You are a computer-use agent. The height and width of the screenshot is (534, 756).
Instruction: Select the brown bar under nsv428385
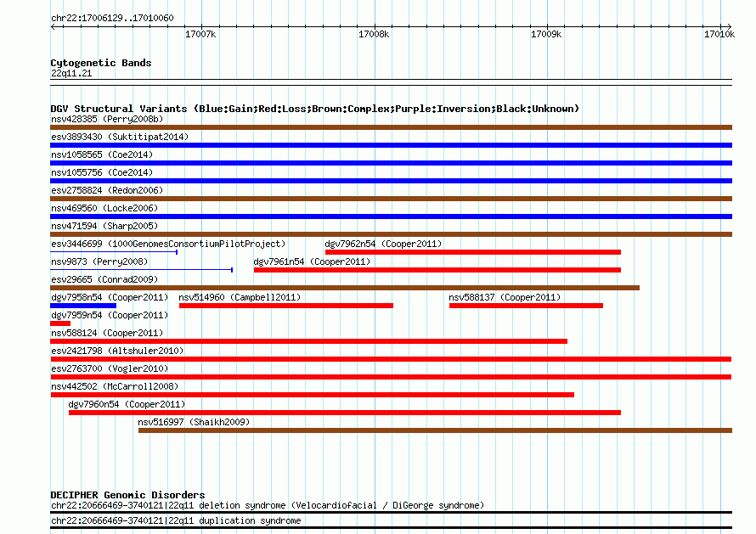tap(391, 127)
